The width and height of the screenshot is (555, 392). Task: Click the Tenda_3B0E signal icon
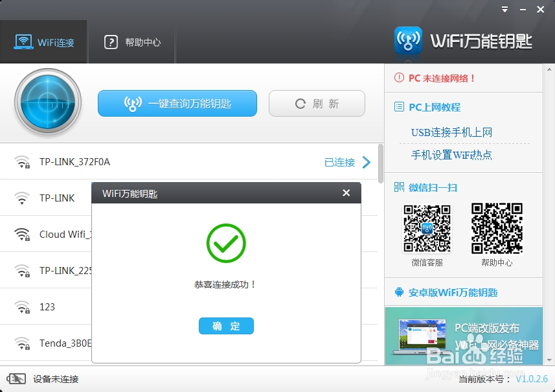[x=22, y=343]
